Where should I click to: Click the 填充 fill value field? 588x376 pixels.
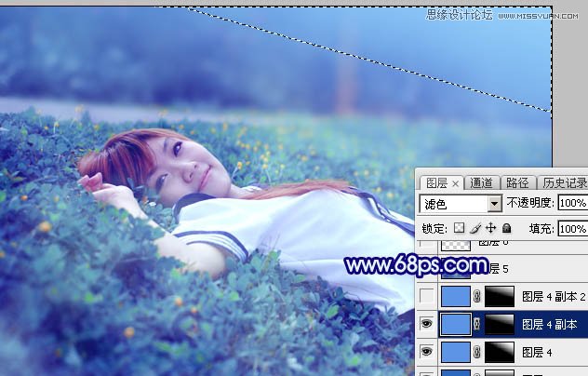(x=572, y=229)
